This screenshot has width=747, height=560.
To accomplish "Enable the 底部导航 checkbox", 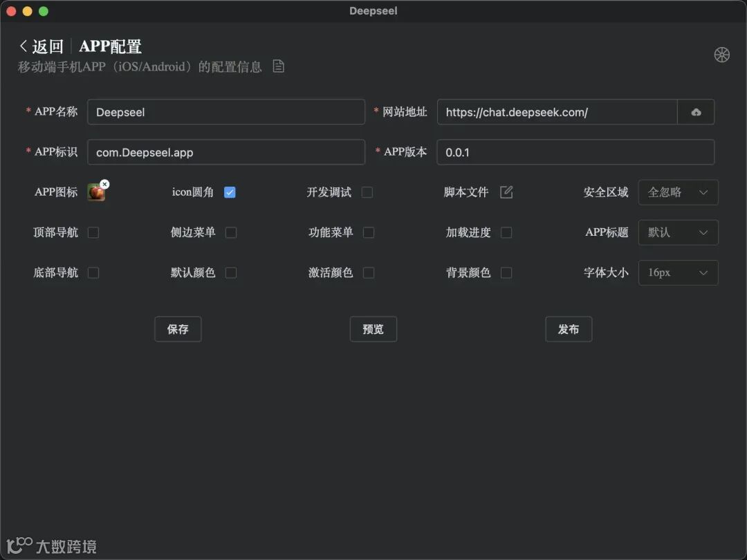I will (x=93, y=272).
